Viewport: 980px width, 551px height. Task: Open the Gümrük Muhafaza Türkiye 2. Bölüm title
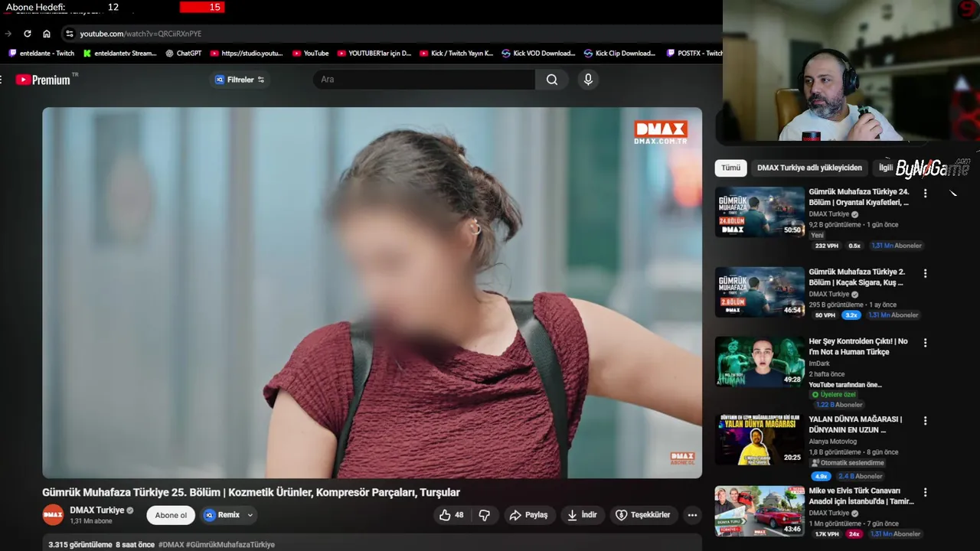tap(857, 277)
